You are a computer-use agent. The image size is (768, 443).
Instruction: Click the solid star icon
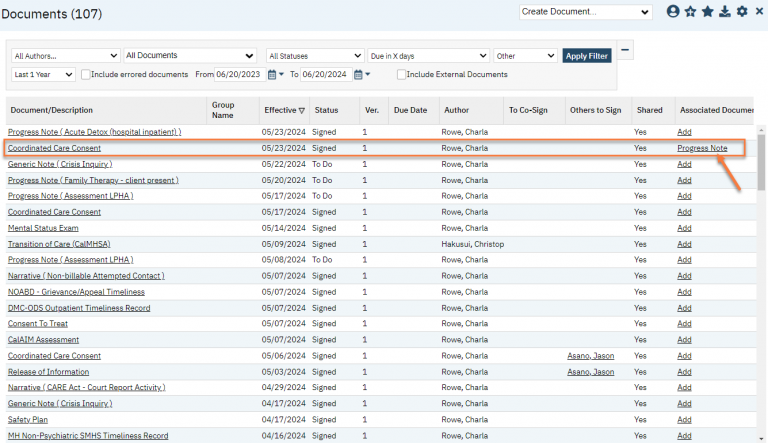[707, 12]
